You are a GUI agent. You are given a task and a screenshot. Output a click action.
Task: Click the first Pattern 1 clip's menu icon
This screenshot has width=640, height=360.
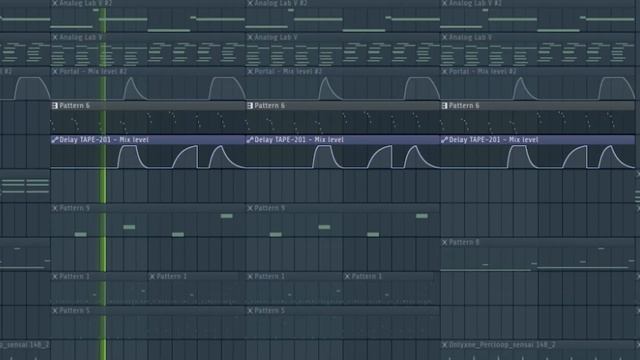pos(55,276)
